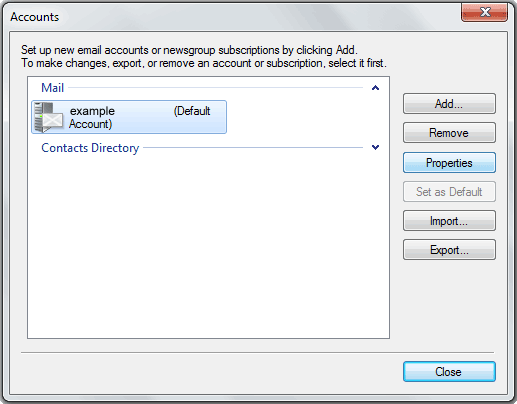Export... the selected account
517x404 pixels.
[x=449, y=250]
